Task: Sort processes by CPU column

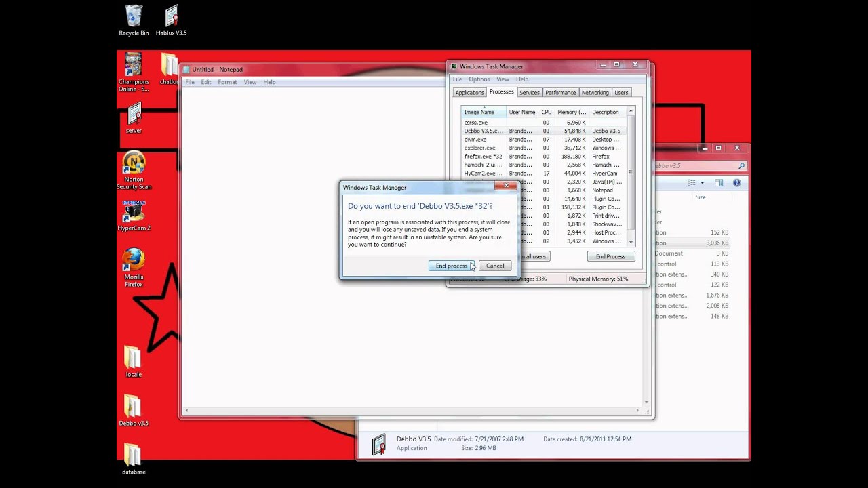Action: tap(547, 112)
